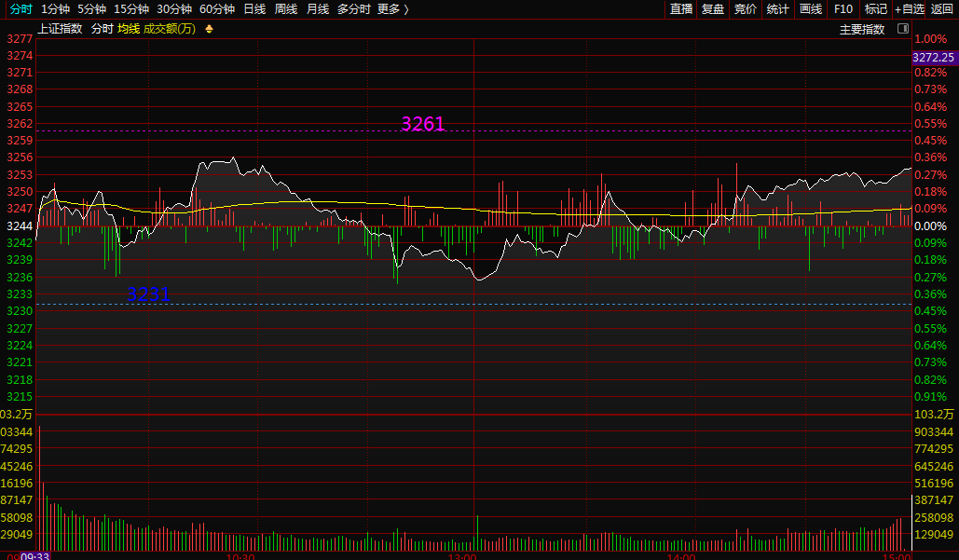959x560 pixels.
Task: Toggle the 成交额(万) volume indicator
Action: point(170,29)
